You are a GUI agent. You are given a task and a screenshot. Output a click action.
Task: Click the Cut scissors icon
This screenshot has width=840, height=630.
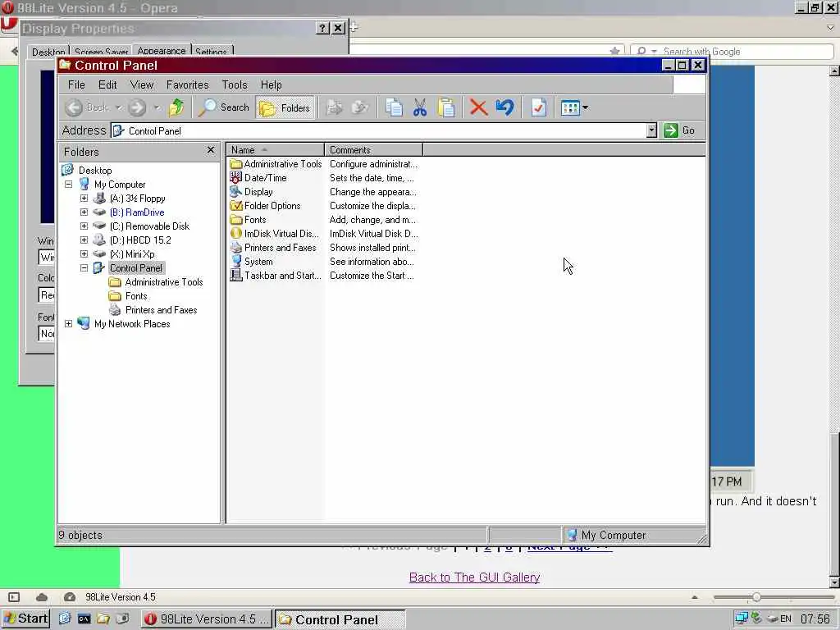[420, 107]
